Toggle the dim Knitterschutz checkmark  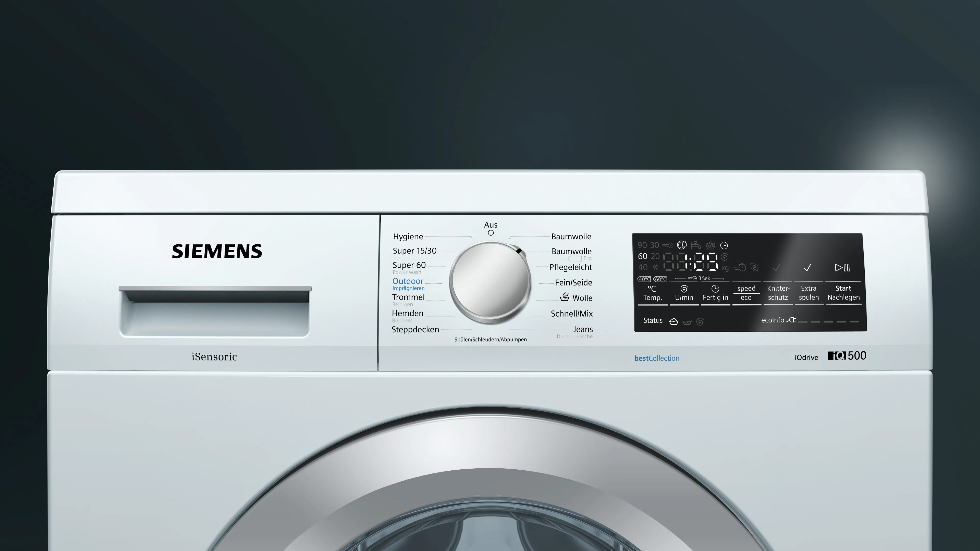click(777, 267)
